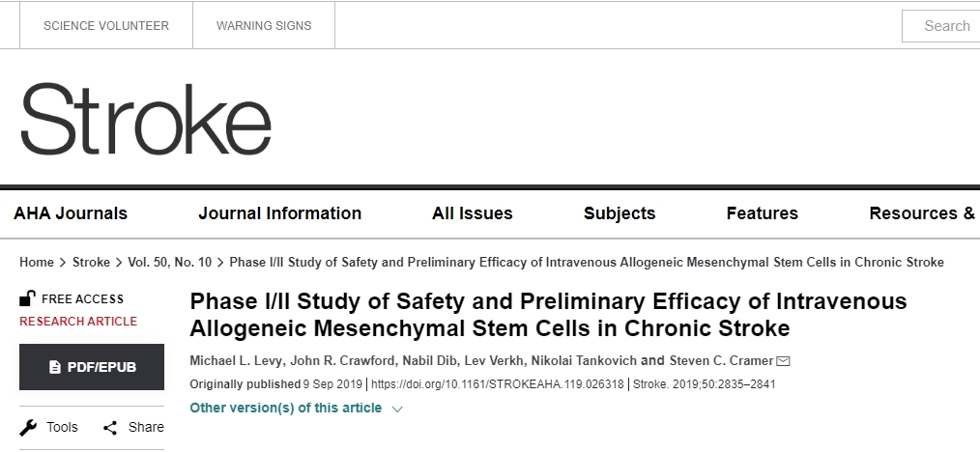Screen dimensions: 980x452
Task: Click the Share icon
Action: click(110, 427)
